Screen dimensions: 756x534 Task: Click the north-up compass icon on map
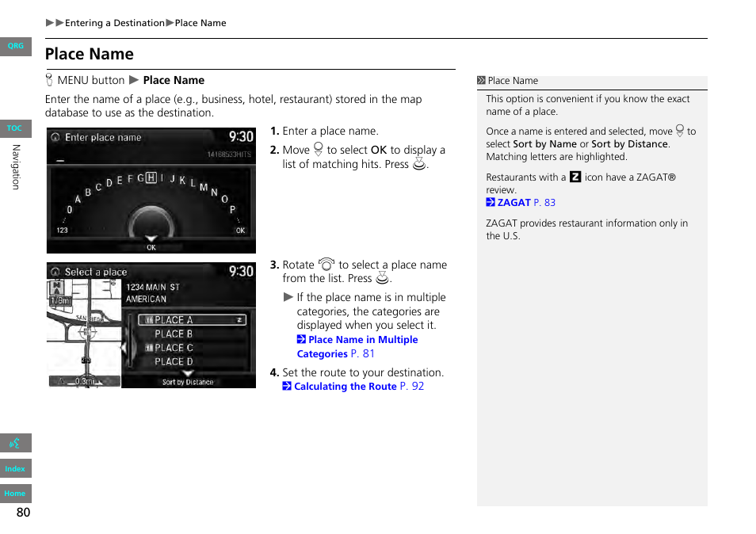coord(57,288)
